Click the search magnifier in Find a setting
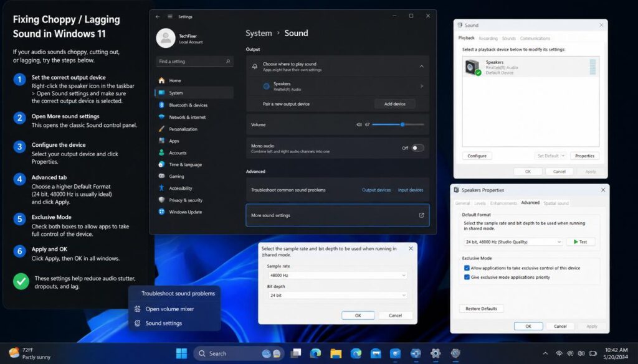This screenshot has height=364, width=638. [228, 62]
